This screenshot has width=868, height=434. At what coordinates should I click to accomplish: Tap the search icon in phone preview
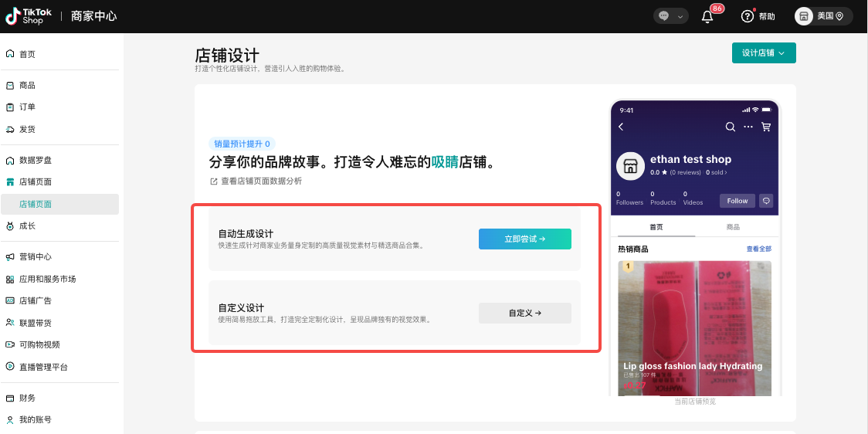pos(730,127)
